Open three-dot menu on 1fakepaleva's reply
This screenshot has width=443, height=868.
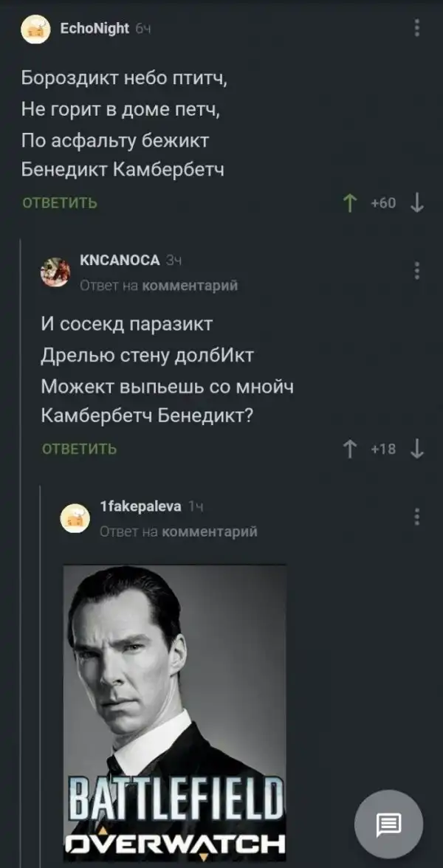(x=417, y=516)
